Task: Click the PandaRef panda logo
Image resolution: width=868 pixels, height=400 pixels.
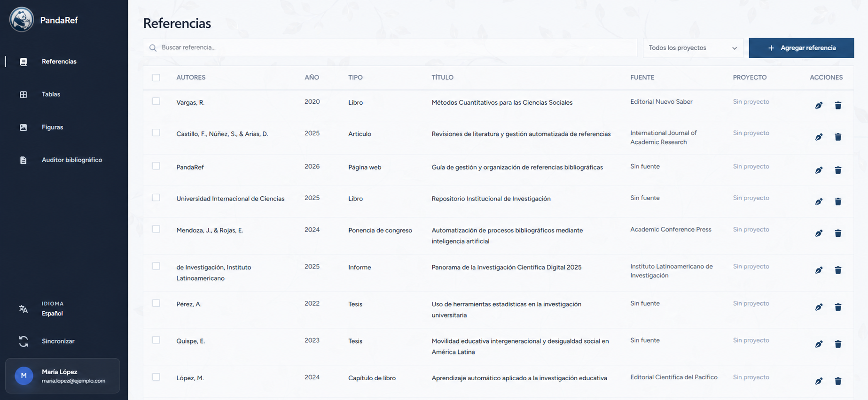Action: tap(22, 20)
